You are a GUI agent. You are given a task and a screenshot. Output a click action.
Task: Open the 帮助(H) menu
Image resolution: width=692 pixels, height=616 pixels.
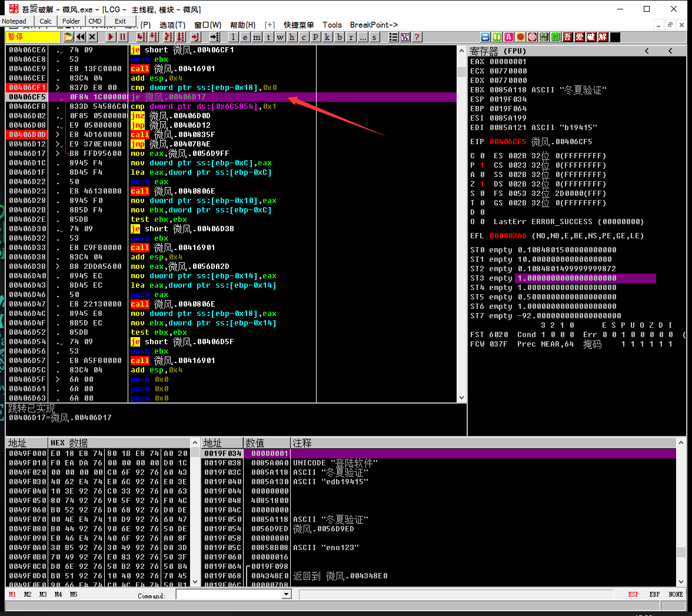tap(242, 25)
